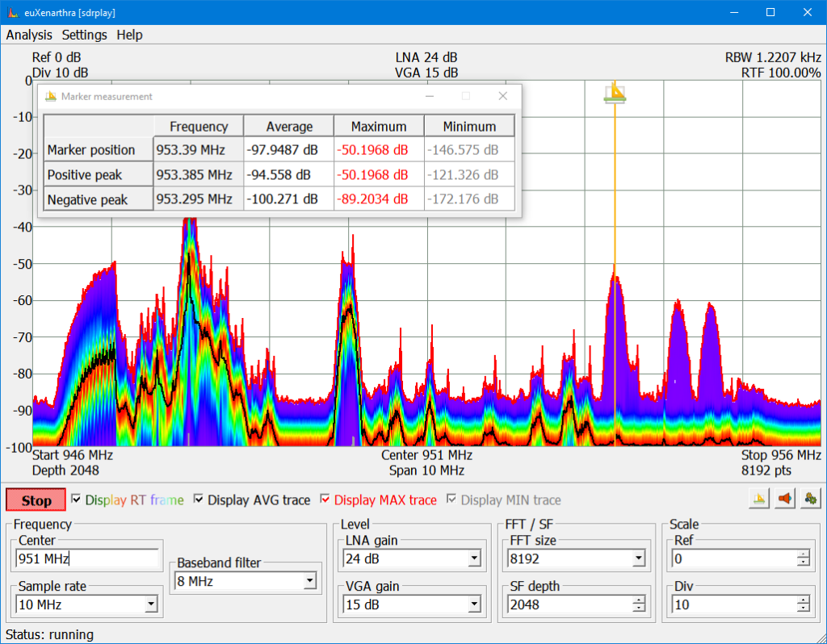The image size is (827, 644).
Task: Click the Stop 956 MHz label
Action: (781, 455)
